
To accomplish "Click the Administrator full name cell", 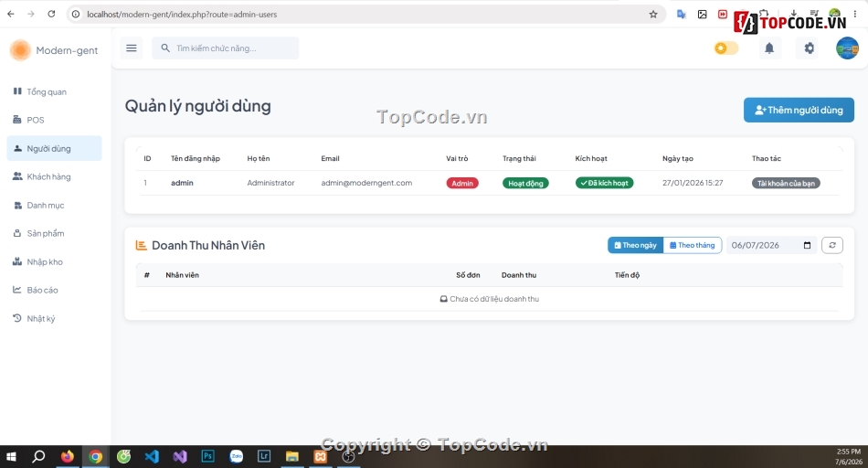I will (x=270, y=183).
